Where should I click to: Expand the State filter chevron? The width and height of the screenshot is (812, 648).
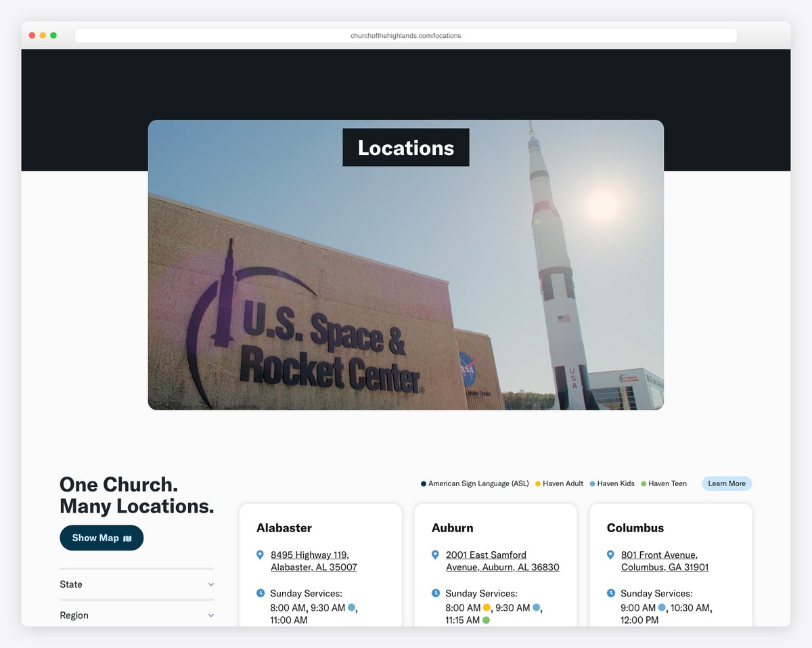coord(211,584)
